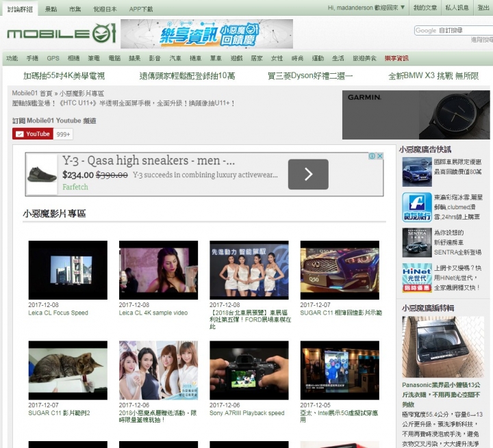493x448 pixels.
Task: Switch to the 討論群組 tab
Action: point(20,9)
